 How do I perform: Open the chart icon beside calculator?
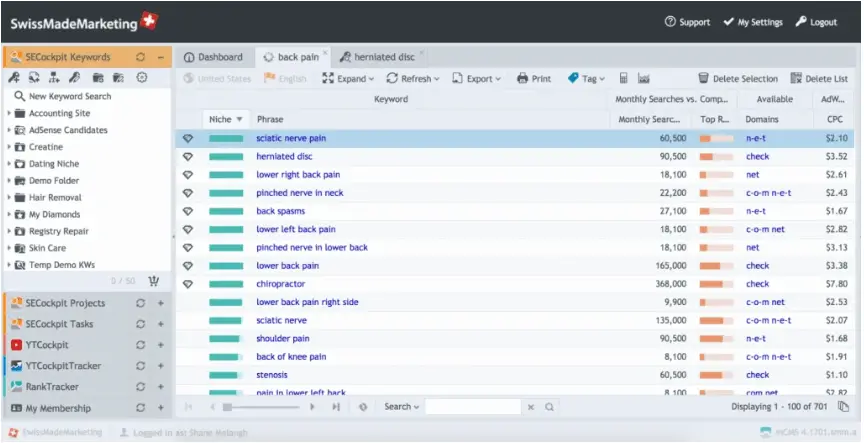pyautogui.click(x=643, y=78)
